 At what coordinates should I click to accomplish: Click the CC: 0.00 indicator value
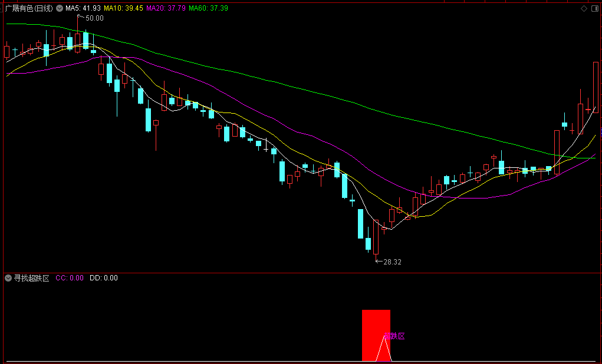[x=70, y=278]
